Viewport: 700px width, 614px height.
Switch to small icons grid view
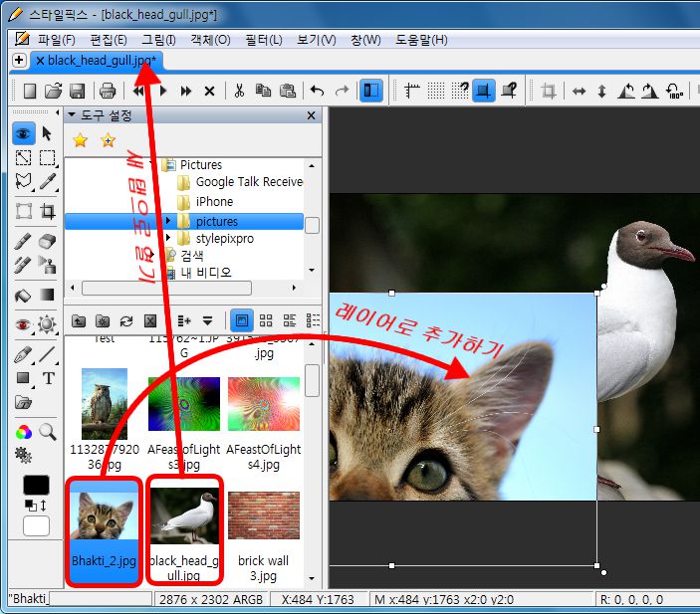(266, 320)
